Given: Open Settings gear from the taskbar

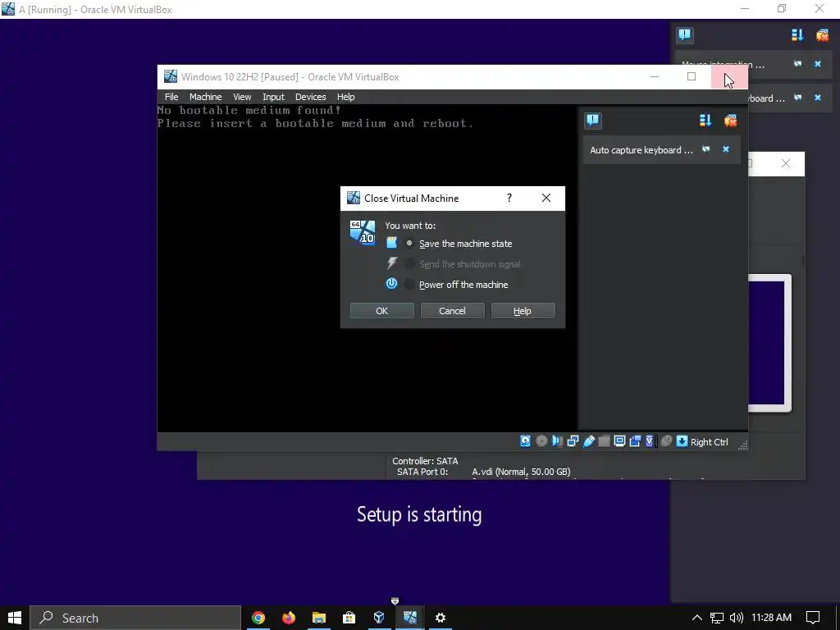Looking at the screenshot, I should [x=441, y=618].
